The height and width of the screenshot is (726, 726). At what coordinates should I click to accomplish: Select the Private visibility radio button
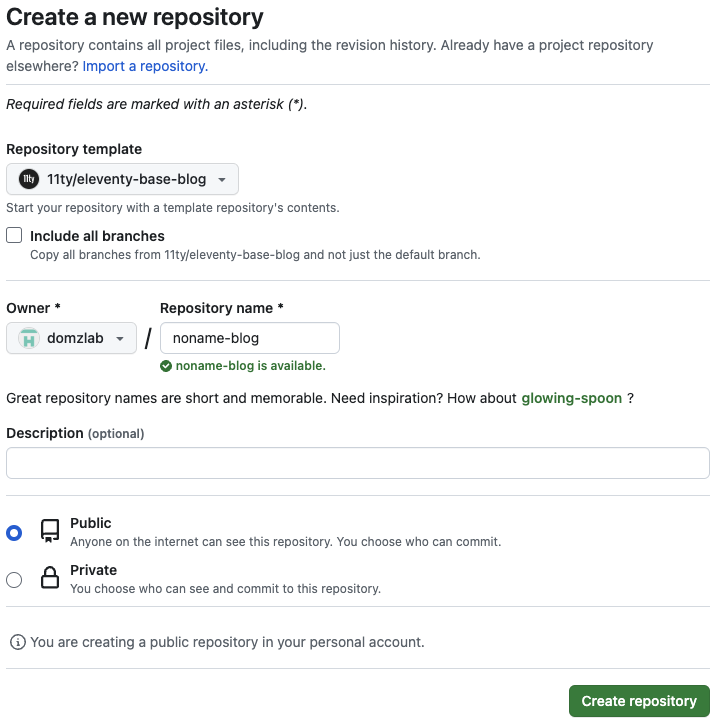14,580
